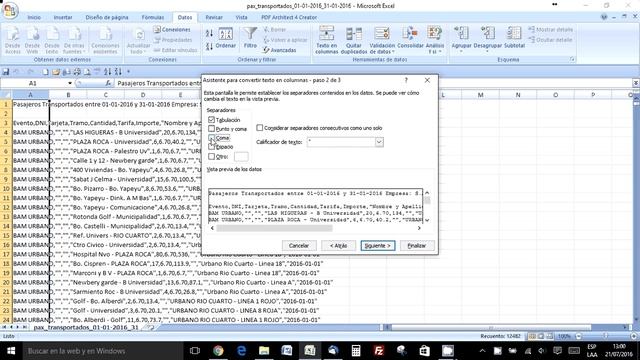Click the Office button logo

tap(10, 10)
